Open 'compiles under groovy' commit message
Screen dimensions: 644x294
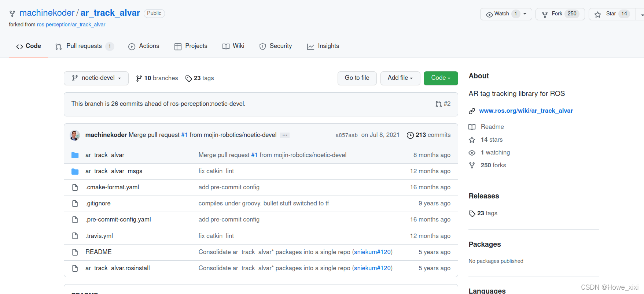[x=264, y=204]
